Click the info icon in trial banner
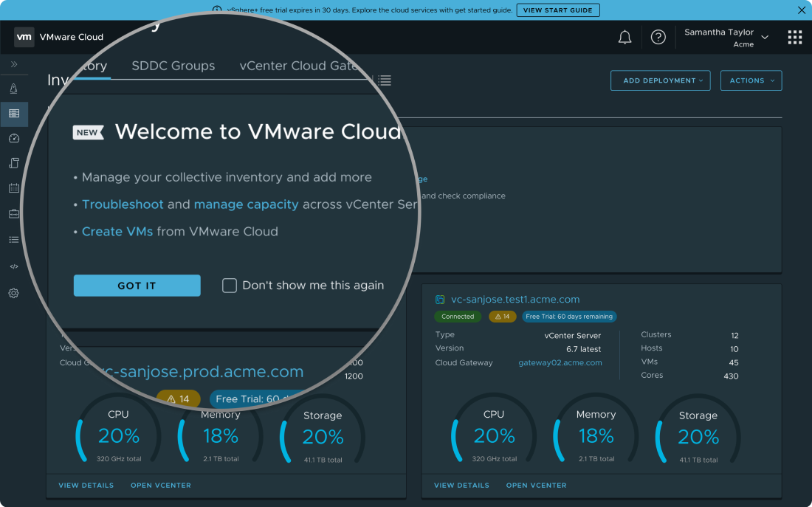The width and height of the screenshot is (812, 507). [218, 10]
